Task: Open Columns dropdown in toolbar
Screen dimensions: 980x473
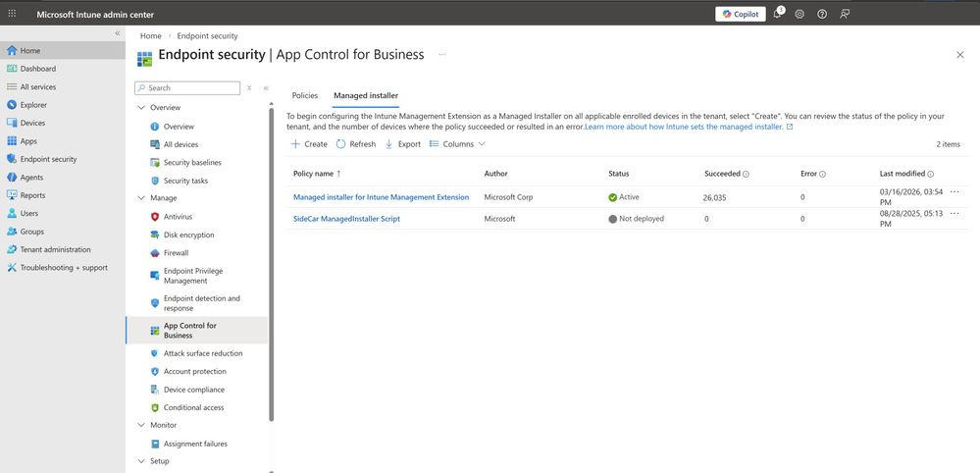Action: pos(457,144)
